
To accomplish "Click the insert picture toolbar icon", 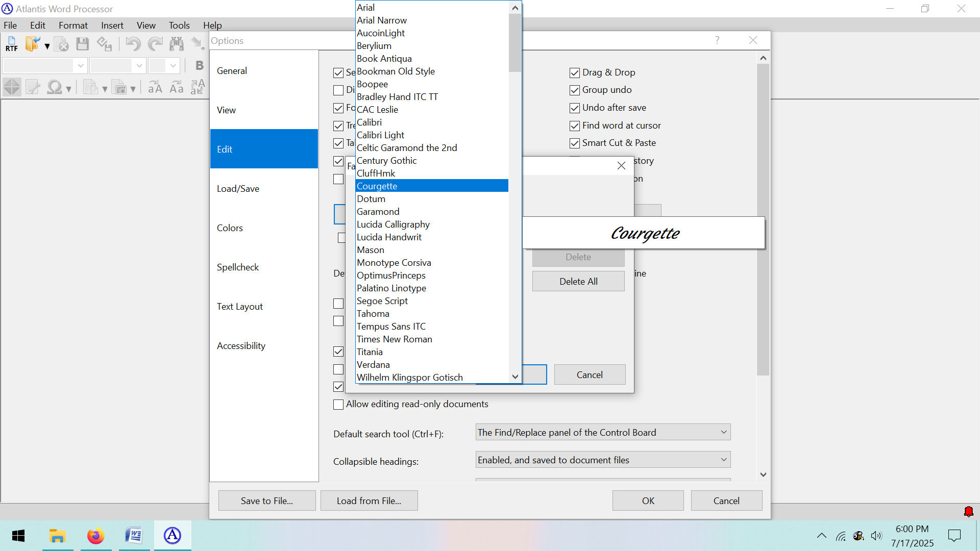I will tap(119, 87).
